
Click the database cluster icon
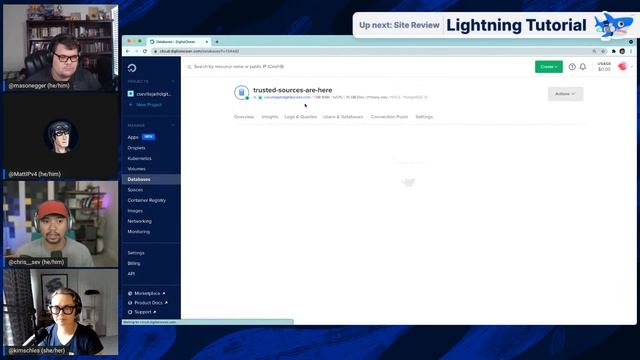[x=241, y=92]
